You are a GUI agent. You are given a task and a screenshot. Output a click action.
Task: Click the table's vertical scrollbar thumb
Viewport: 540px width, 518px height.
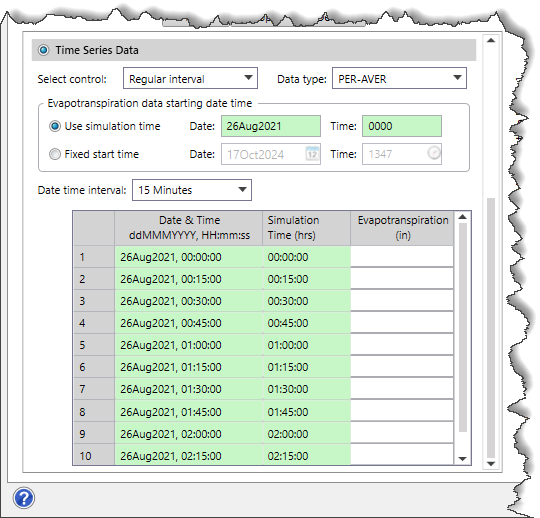463,327
